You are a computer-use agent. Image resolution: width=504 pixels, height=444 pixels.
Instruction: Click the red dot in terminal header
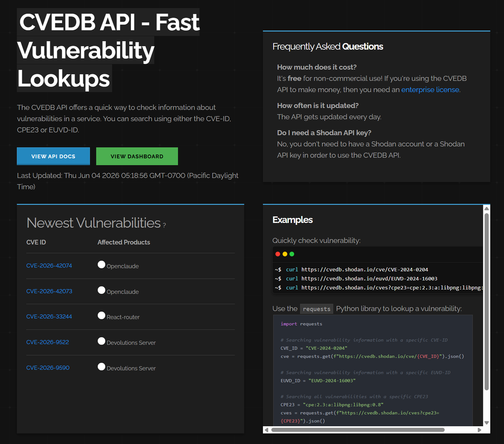[278, 254]
